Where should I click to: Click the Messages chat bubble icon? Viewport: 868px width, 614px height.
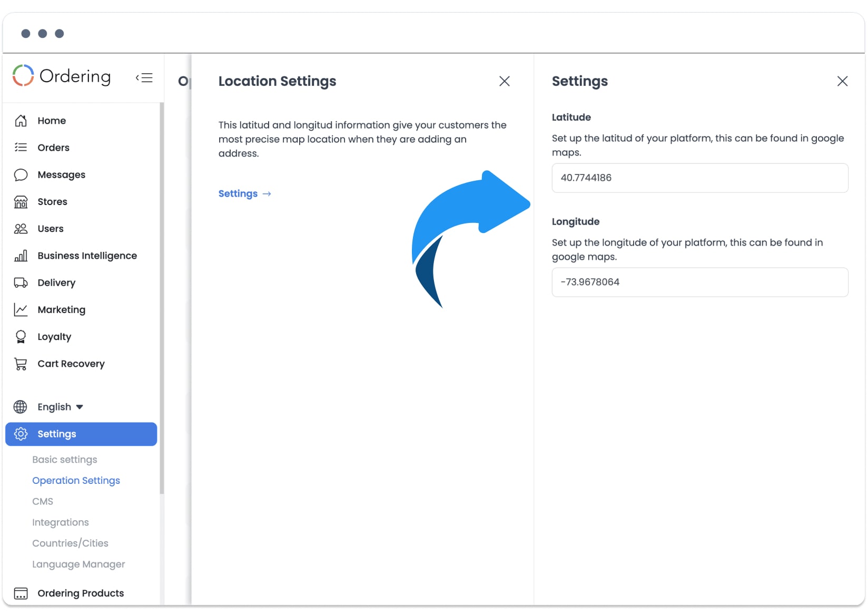(21, 174)
